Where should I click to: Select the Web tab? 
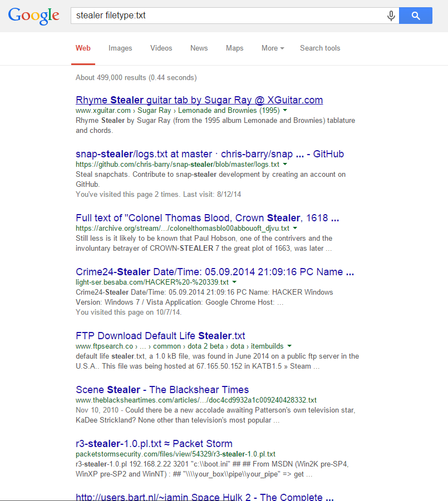(x=83, y=48)
